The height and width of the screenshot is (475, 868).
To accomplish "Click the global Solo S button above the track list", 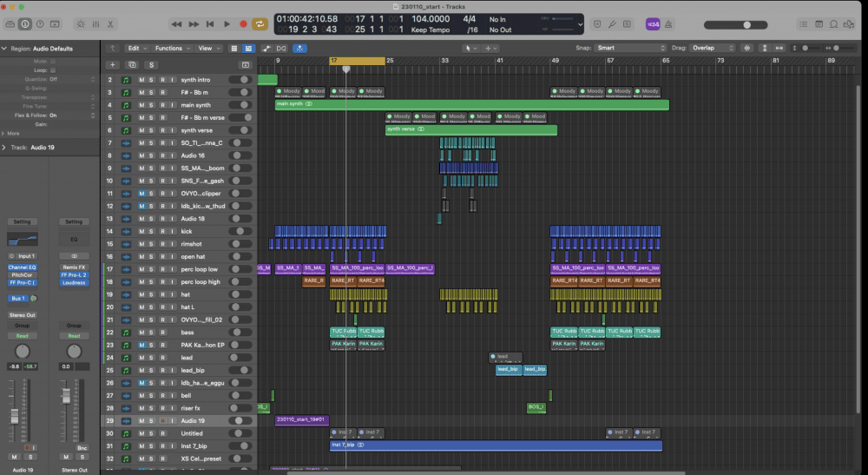I will (x=151, y=65).
